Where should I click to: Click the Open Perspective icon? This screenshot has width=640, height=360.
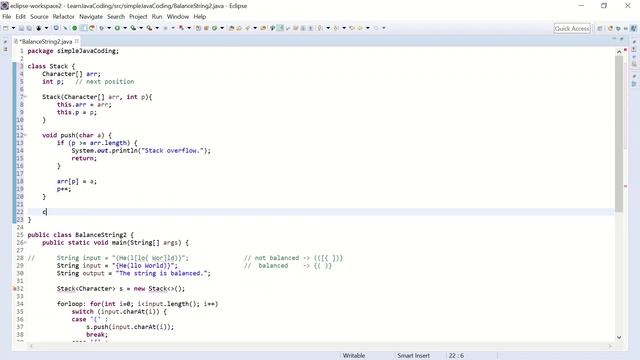coord(600,29)
